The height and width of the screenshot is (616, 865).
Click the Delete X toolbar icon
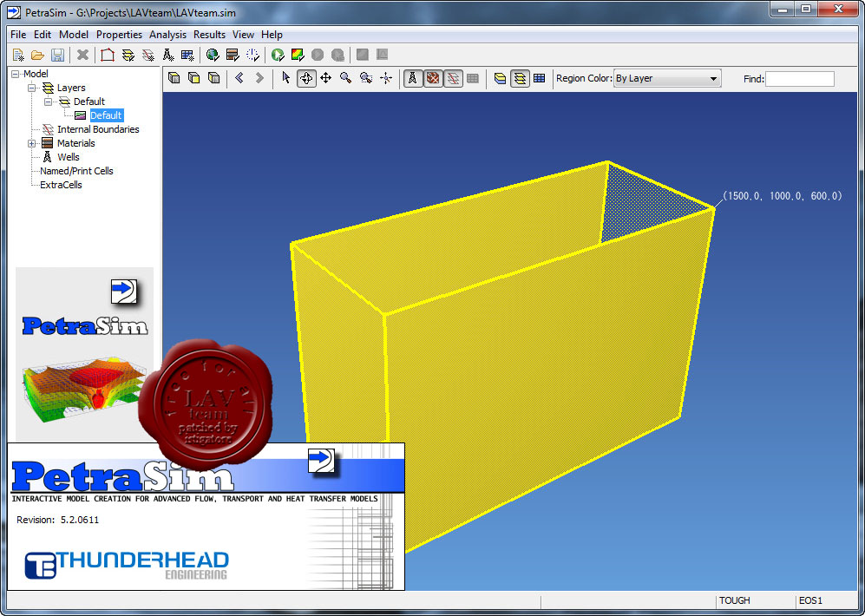pyautogui.click(x=82, y=55)
